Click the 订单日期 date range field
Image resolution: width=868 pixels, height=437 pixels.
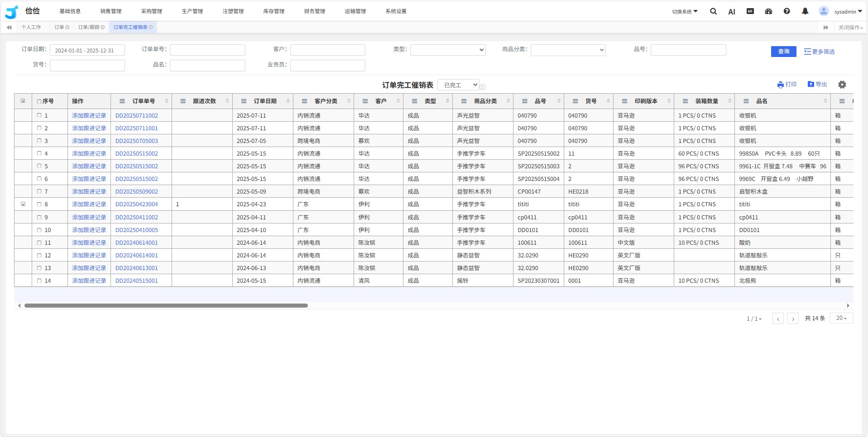pos(87,50)
